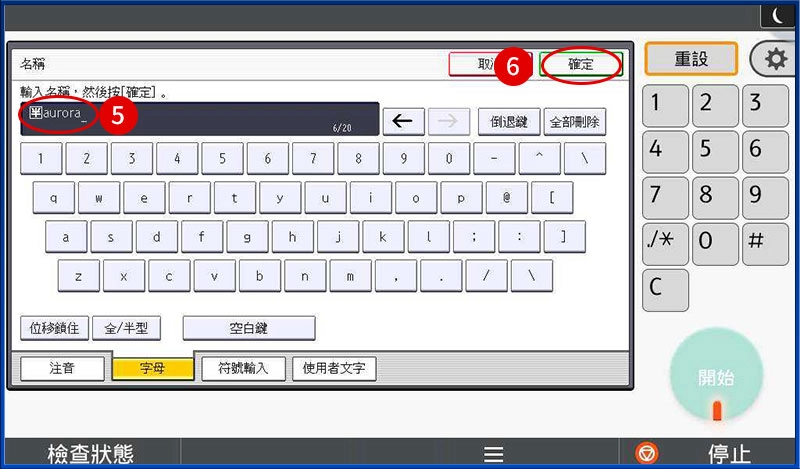This screenshot has width=800, height=469.
Task: Tap the on-screen keyboard key q
Action: tap(54, 198)
